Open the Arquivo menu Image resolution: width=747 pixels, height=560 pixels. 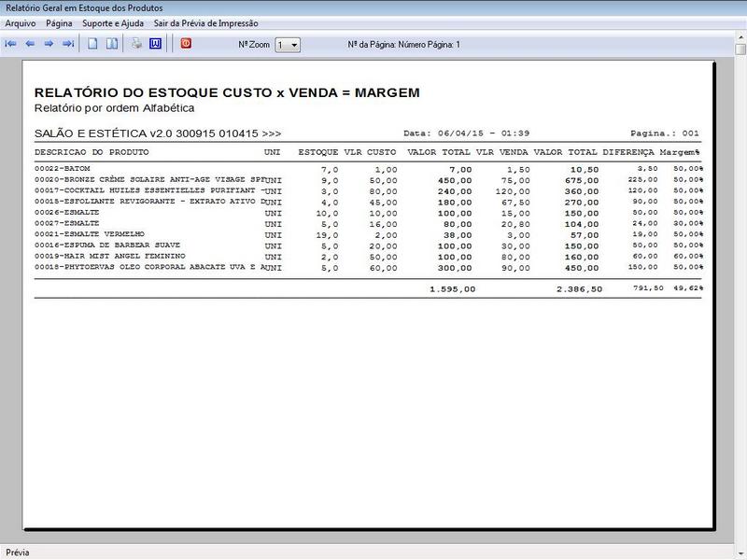coord(21,22)
